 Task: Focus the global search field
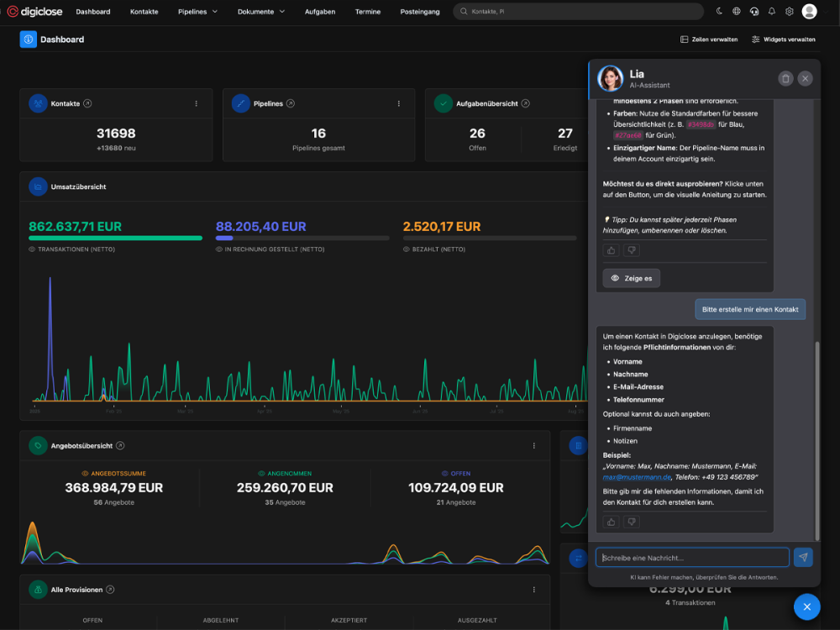(578, 11)
